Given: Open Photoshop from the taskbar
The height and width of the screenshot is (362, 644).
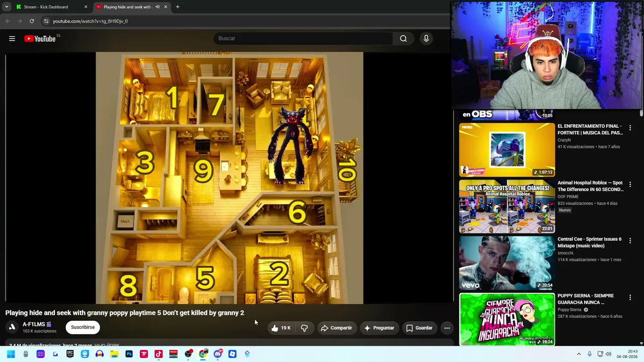Looking at the screenshot, I should 129,354.
